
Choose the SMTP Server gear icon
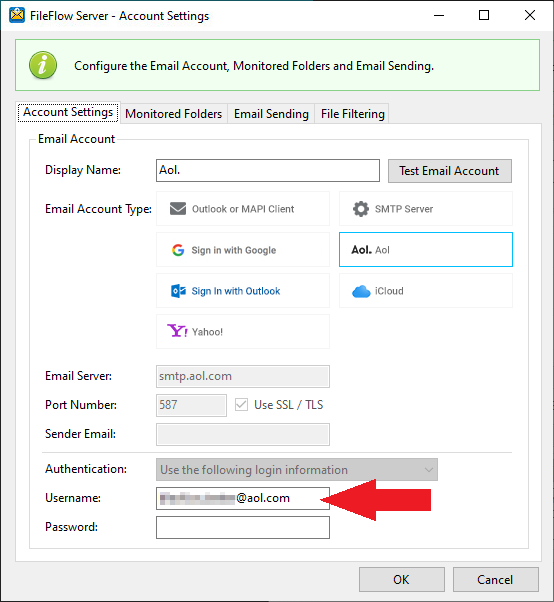[361, 209]
